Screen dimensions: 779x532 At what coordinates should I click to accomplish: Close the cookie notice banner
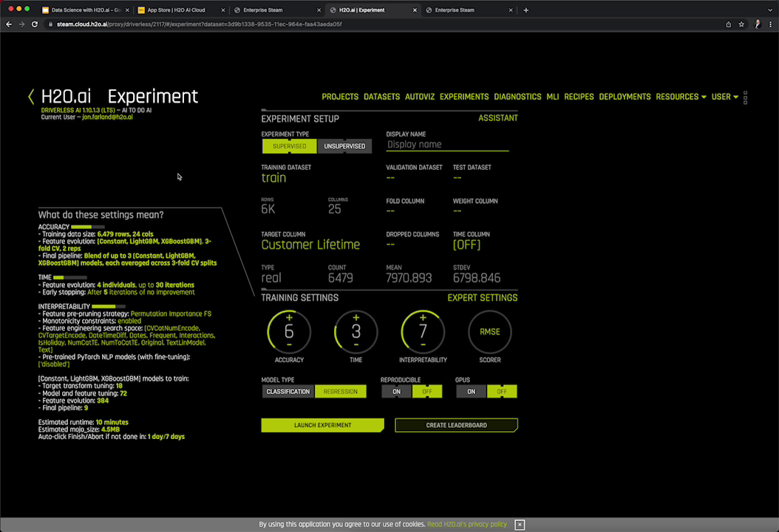(520, 525)
